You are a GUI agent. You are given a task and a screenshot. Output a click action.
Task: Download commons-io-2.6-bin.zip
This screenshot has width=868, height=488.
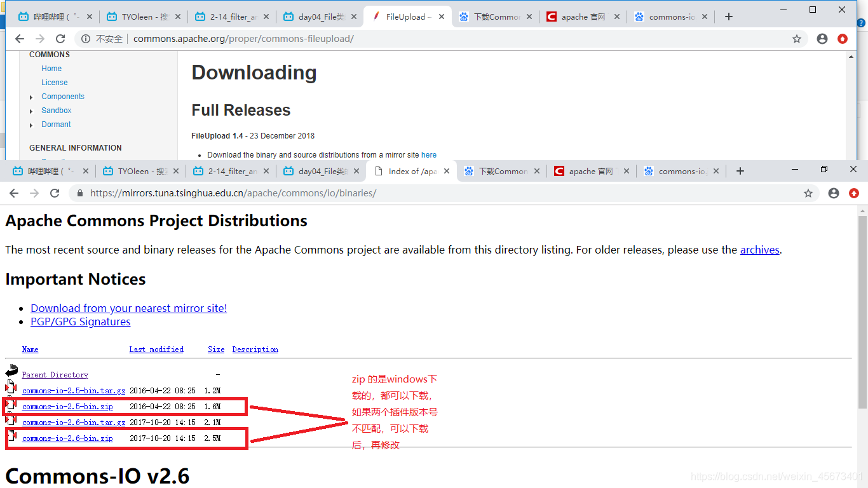(67, 438)
